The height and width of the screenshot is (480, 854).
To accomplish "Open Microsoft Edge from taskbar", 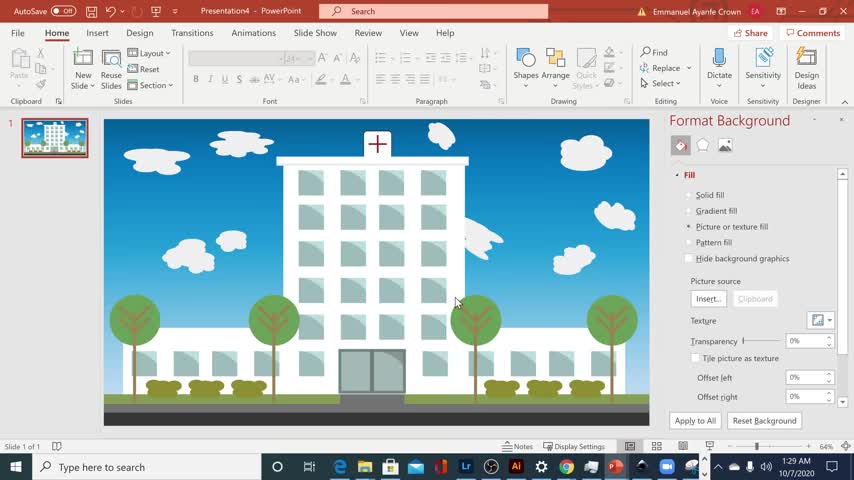I will 340,467.
